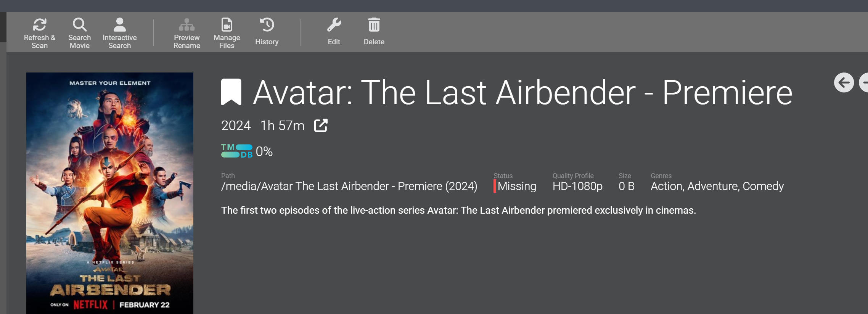868x314 pixels.
Task: Click the /media/Avatar path text
Action: [x=349, y=186]
